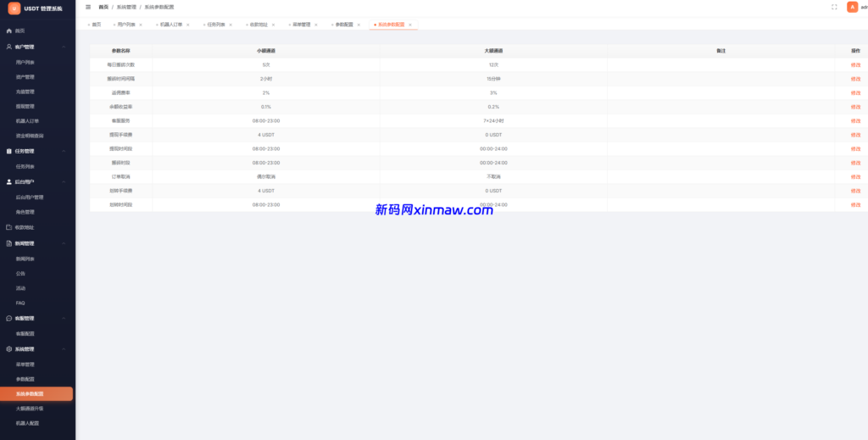
Task: Click the 7×24小时 cell
Action: (493, 120)
